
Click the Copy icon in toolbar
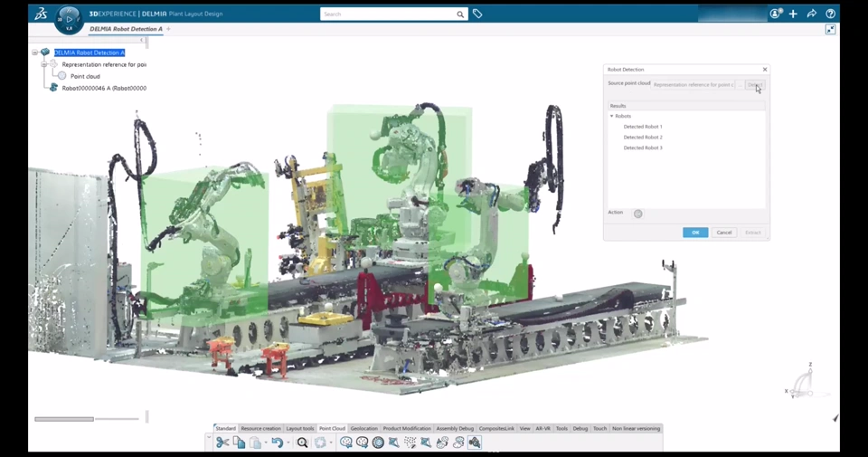click(x=239, y=442)
